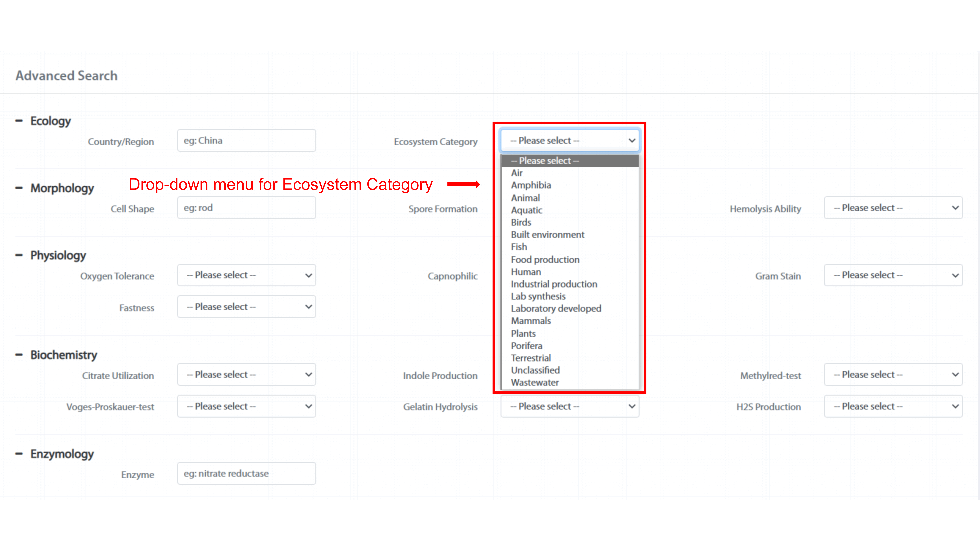Click the Spore Formation label
Screen dimensions: 980x551
click(x=443, y=209)
